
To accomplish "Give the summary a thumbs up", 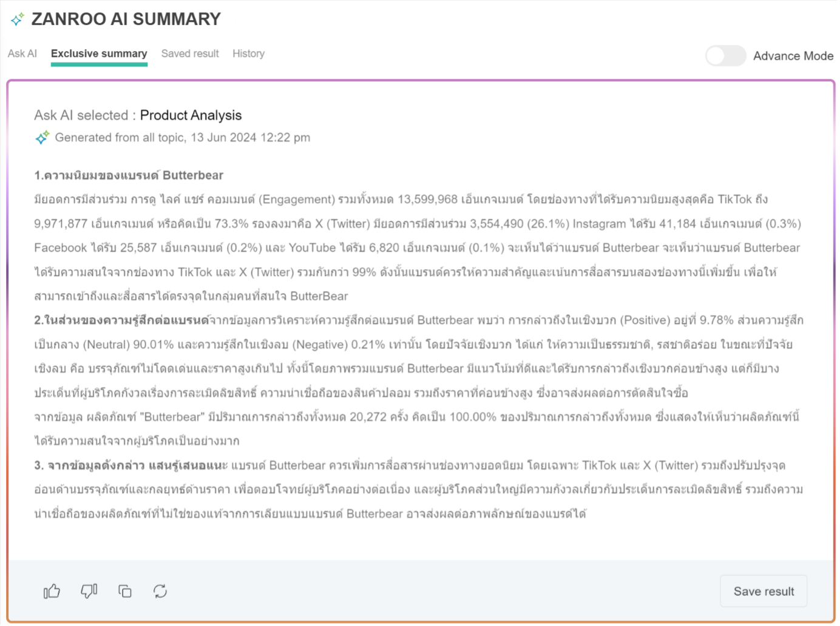I will tap(52, 591).
